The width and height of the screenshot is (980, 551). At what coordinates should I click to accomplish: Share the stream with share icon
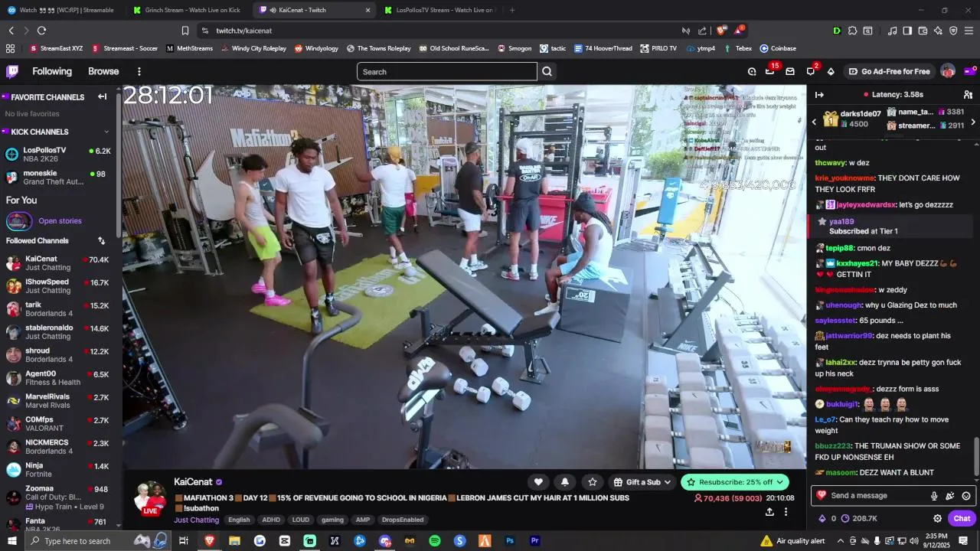click(x=769, y=512)
